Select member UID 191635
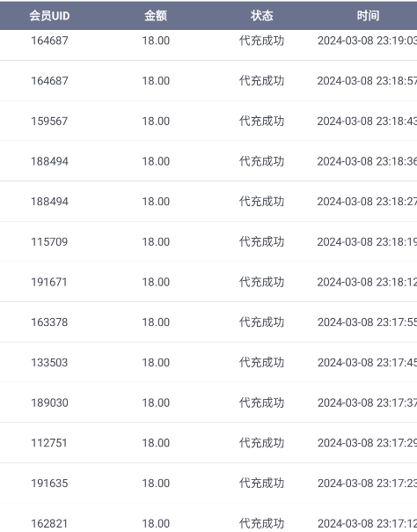The image size is (417, 532). pyautogui.click(x=49, y=484)
